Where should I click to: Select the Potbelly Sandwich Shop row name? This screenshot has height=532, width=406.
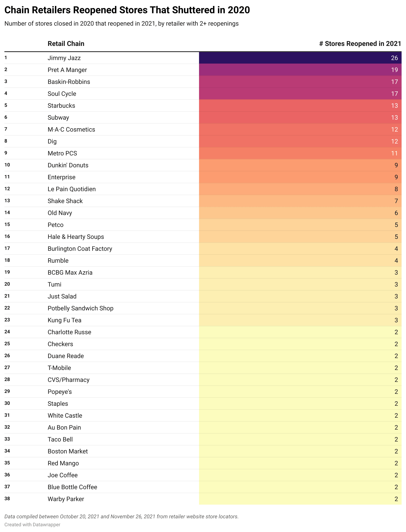[81, 308]
